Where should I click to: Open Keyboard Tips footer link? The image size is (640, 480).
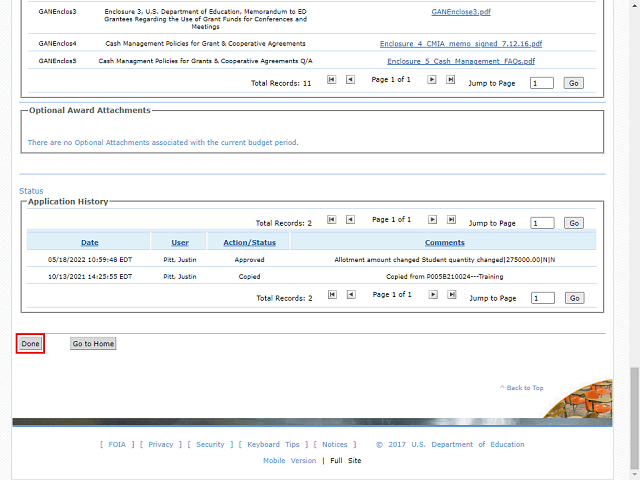273,444
